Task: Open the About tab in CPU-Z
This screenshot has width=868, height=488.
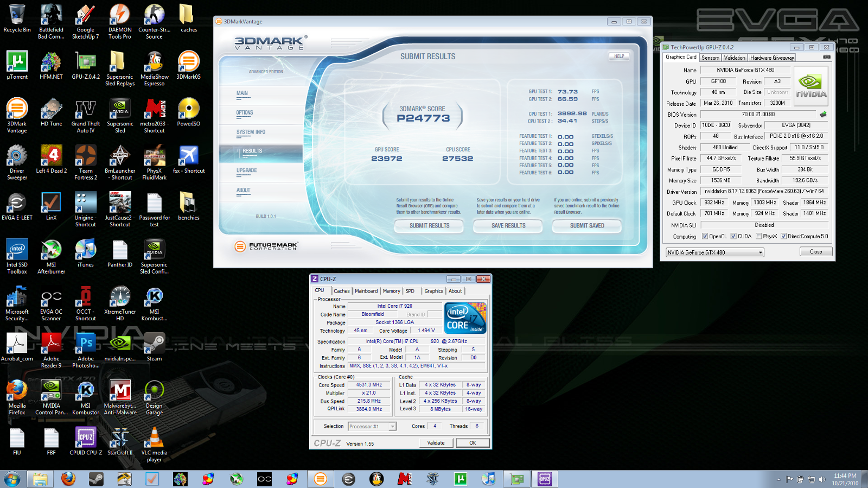Action: point(455,291)
